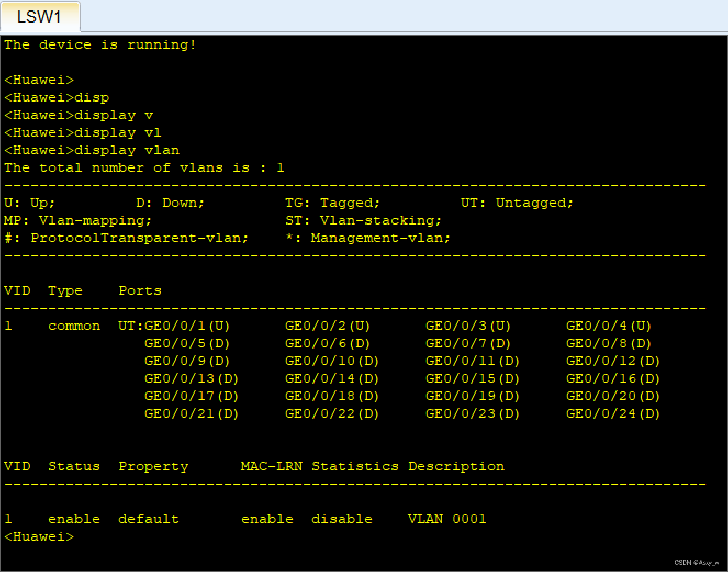This screenshot has height=572, width=728.
Task: Click the disable Statistics value
Action: point(341,519)
